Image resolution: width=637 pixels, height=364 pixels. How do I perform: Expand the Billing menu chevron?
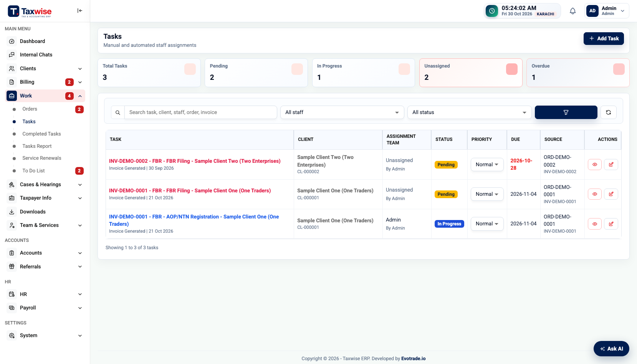click(80, 82)
